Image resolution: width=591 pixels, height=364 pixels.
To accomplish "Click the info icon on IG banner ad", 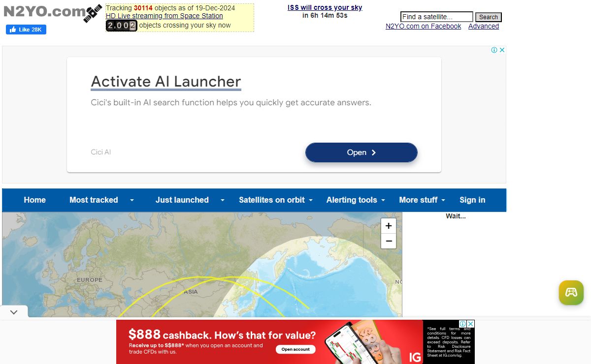I will coord(463,324).
